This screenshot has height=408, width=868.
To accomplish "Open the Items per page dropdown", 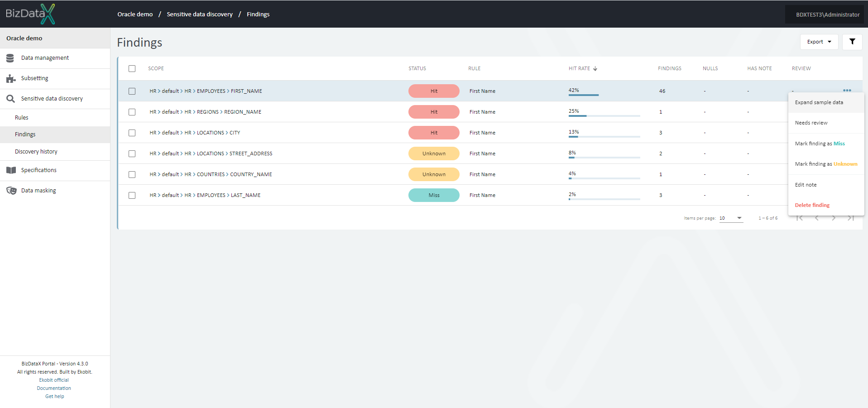I will point(731,218).
